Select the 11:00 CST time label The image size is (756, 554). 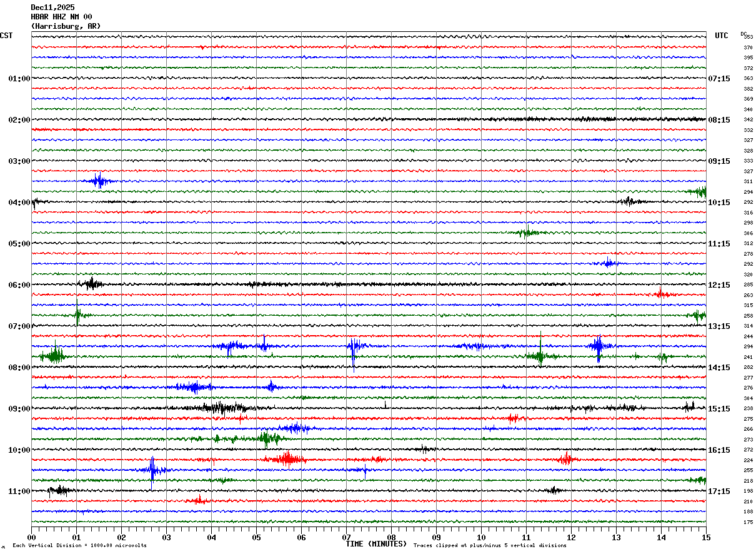[19, 491]
